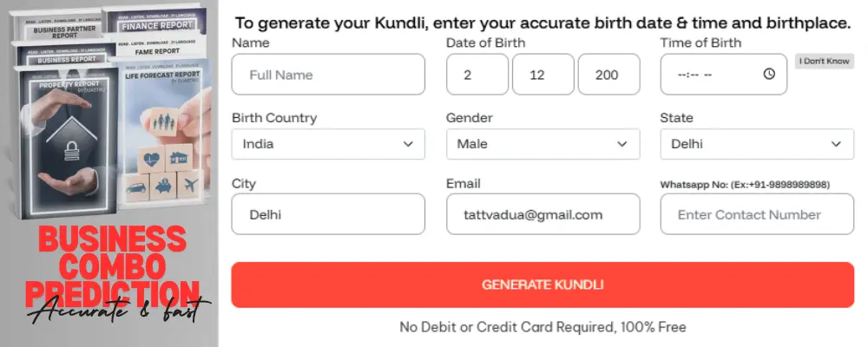Click the Enter Contact Number field
The height and width of the screenshot is (347, 868).
pyautogui.click(x=757, y=214)
